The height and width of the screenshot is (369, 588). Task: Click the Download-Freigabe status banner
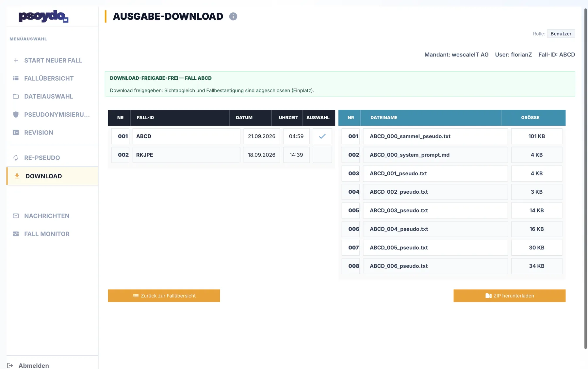click(x=340, y=84)
